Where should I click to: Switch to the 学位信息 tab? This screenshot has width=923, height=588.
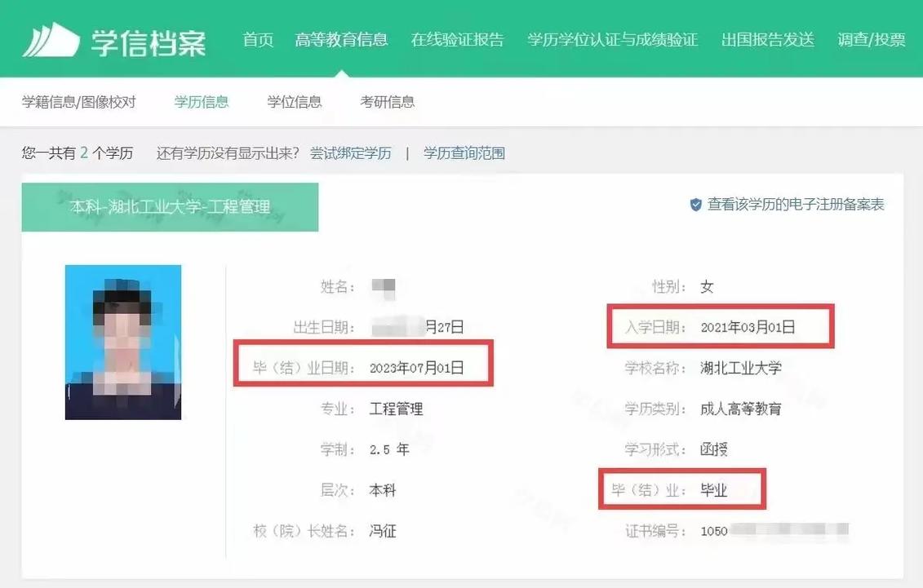295,102
